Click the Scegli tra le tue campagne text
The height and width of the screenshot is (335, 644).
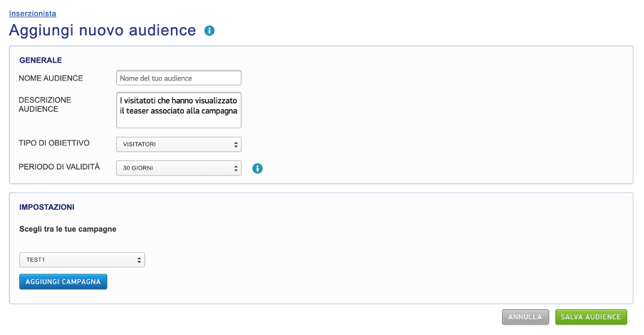point(68,230)
